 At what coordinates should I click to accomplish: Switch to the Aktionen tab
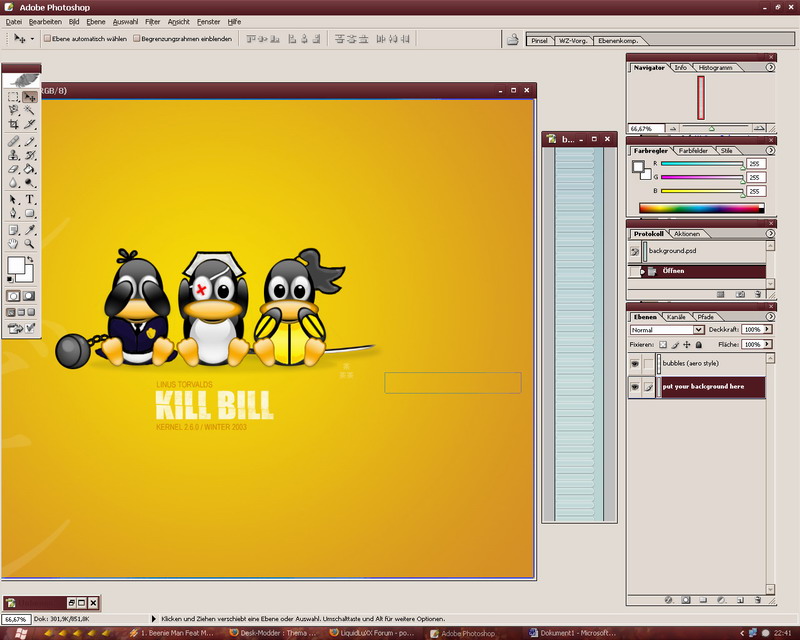(687, 234)
